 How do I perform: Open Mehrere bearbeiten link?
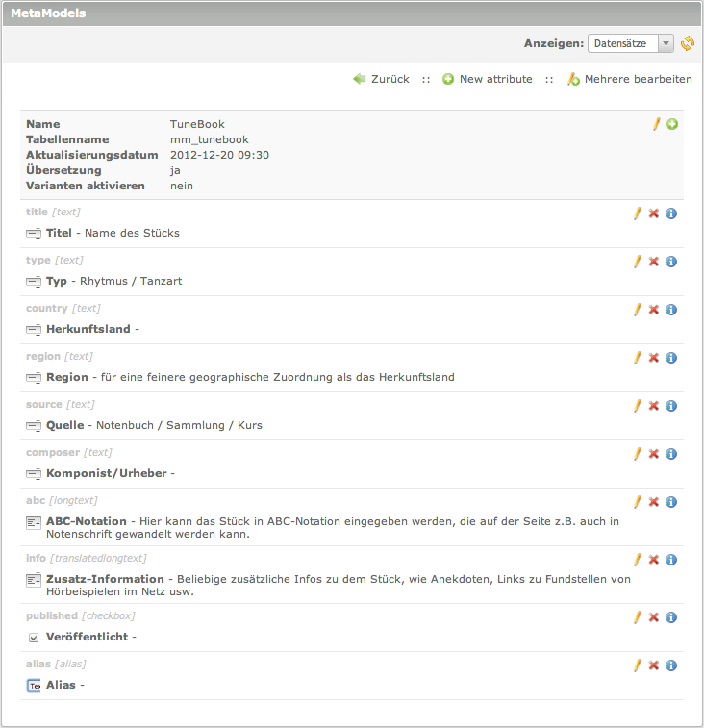point(630,79)
